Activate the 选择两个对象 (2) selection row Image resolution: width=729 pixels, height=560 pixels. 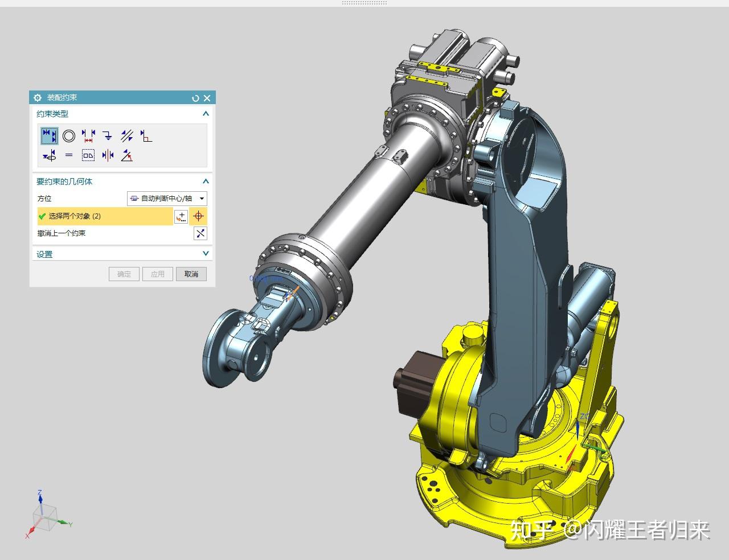pos(105,216)
